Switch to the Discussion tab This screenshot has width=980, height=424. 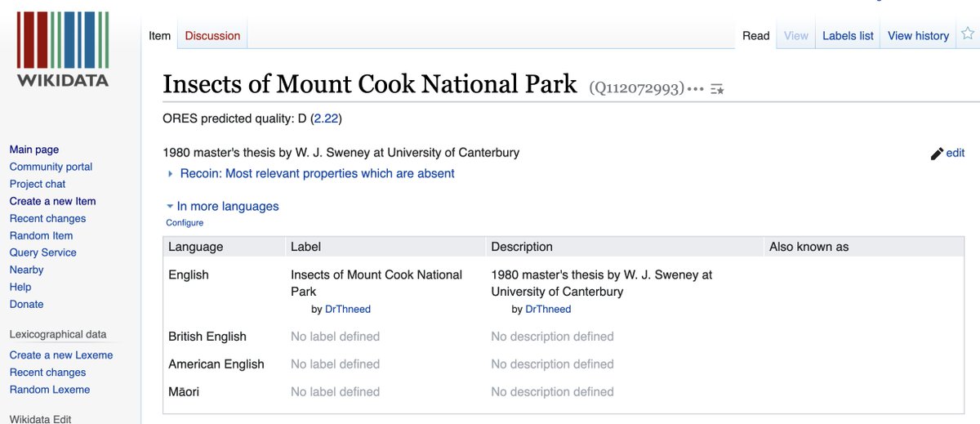coord(212,35)
